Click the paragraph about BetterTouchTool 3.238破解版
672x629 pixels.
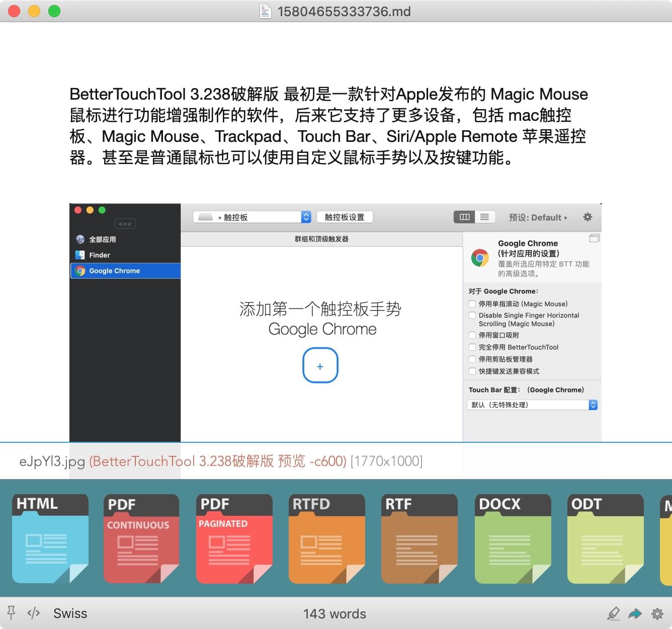[328, 126]
